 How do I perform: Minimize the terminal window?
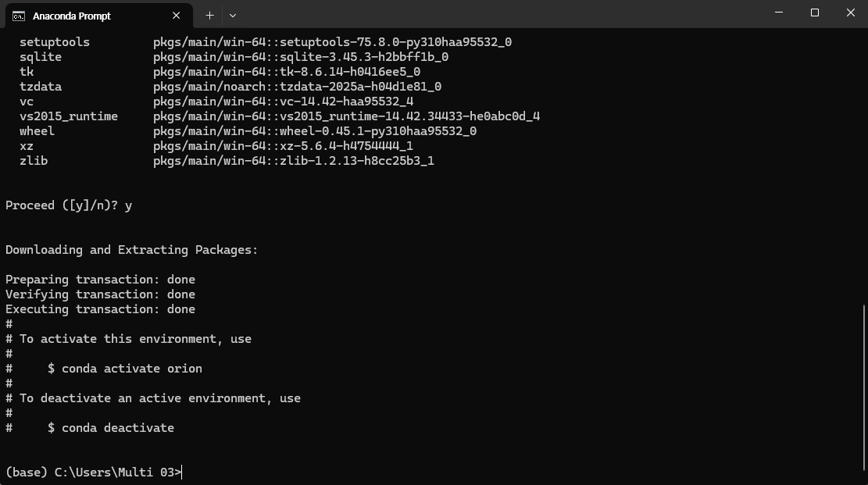click(779, 12)
